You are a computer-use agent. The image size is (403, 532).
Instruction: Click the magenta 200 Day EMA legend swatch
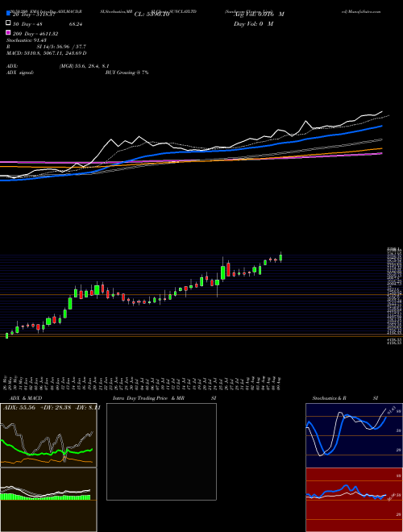coord(8,32)
